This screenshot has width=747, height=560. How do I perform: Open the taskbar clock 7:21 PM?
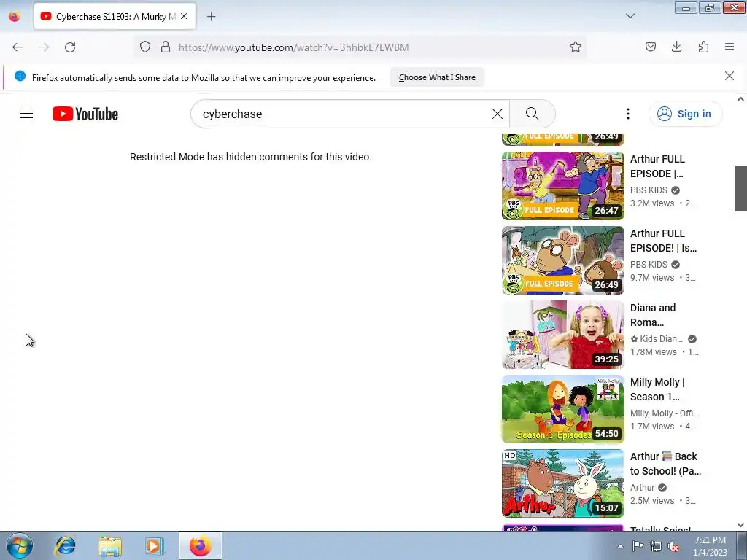click(x=710, y=546)
